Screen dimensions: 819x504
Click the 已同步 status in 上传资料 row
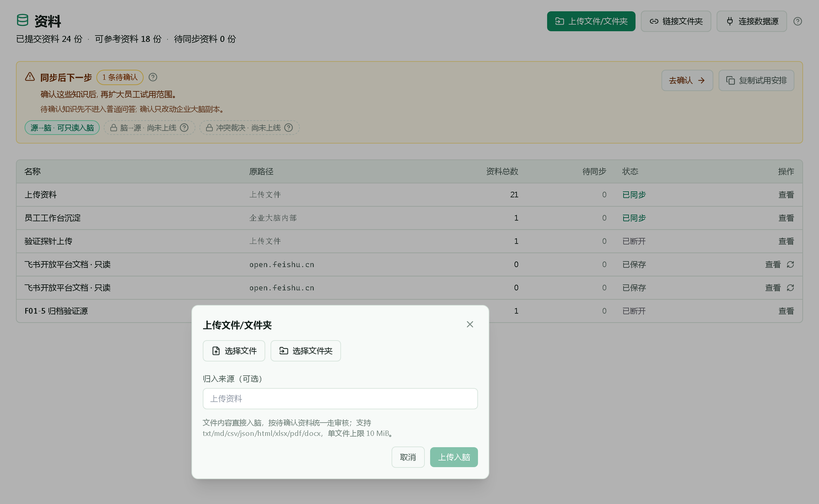click(x=634, y=195)
